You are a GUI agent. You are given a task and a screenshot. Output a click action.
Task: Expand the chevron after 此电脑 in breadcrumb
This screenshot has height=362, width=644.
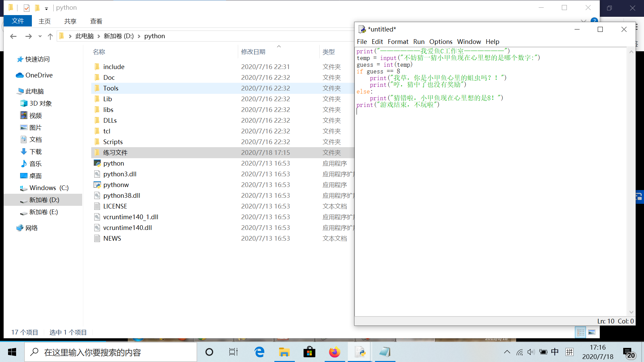click(99, 36)
